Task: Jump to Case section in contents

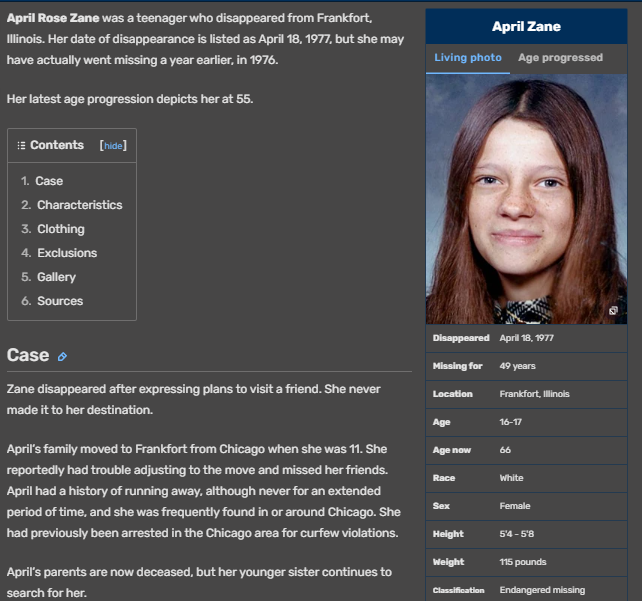Action: tap(49, 181)
